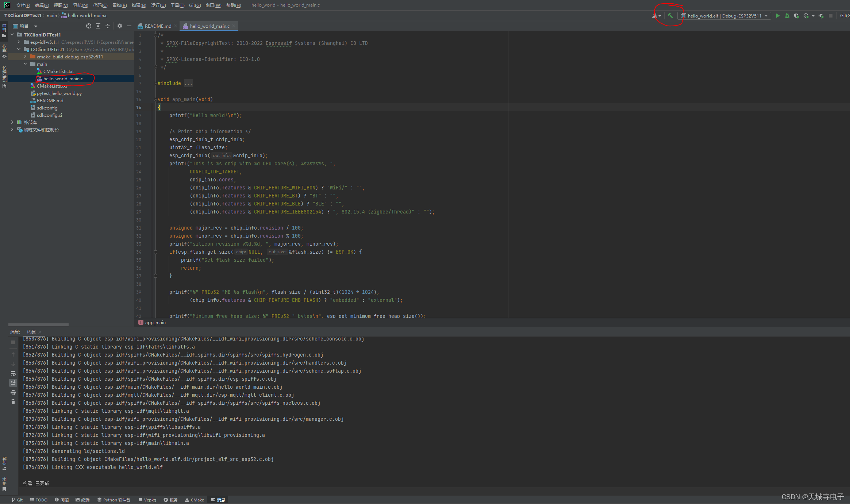Collapse the #include fold region

pyautogui.click(x=155, y=83)
